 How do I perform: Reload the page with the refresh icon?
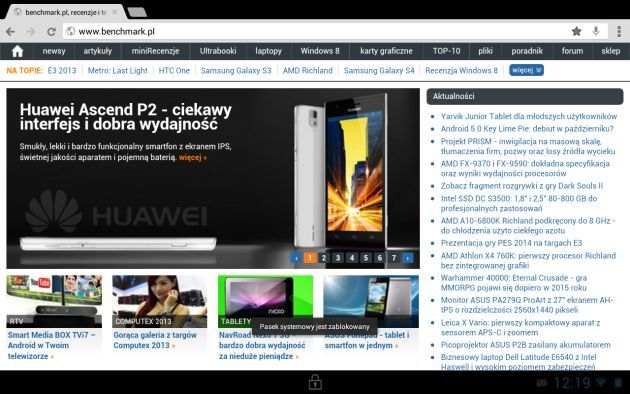(51, 31)
